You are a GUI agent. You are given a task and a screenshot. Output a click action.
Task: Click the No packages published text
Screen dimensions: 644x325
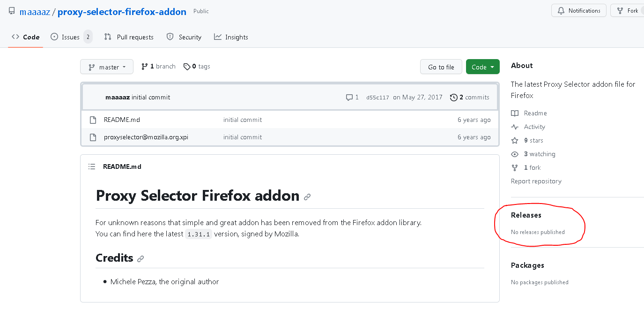(540, 282)
